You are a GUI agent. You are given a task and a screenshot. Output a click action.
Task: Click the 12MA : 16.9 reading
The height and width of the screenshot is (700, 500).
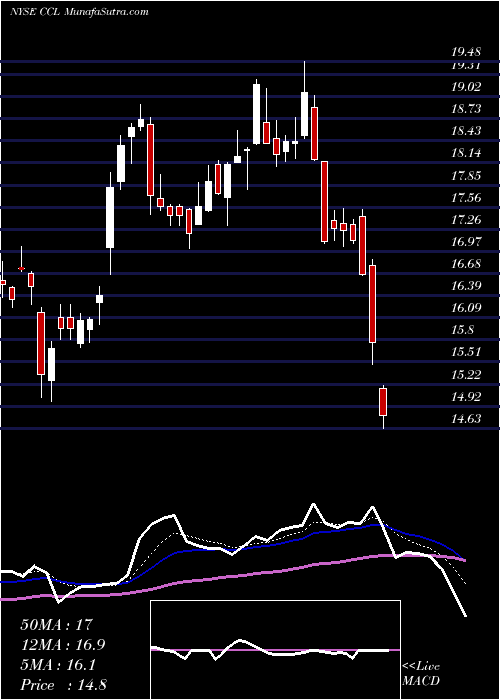(x=63, y=645)
